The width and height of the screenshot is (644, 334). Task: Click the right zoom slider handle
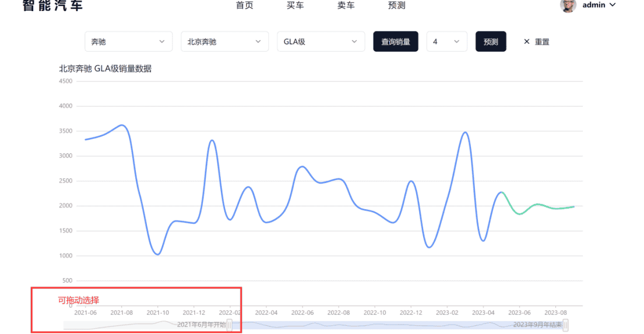tap(565, 325)
